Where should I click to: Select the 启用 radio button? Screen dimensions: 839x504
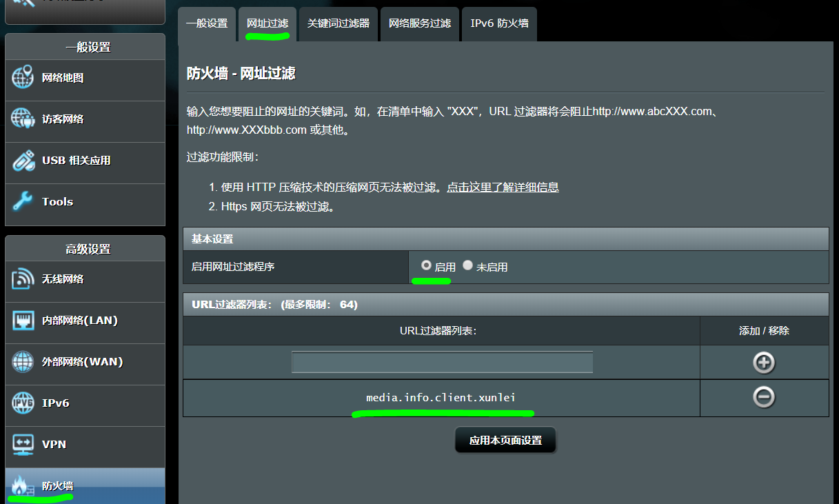tap(426, 265)
